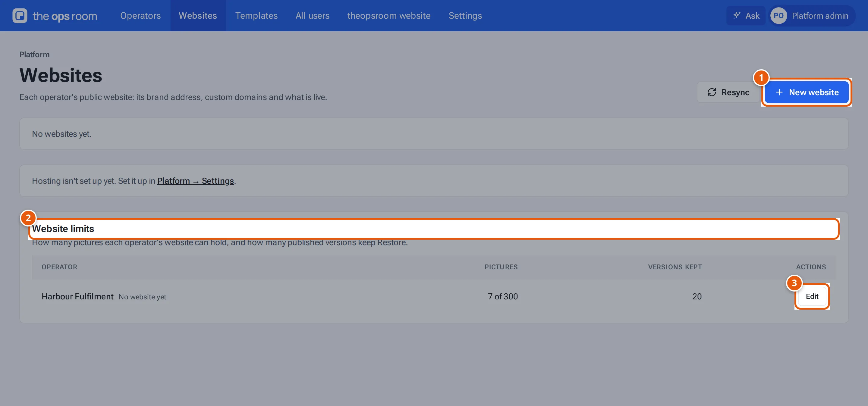Click the versions kept value 20
Image resolution: width=868 pixels, height=406 pixels.
click(697, 296)
